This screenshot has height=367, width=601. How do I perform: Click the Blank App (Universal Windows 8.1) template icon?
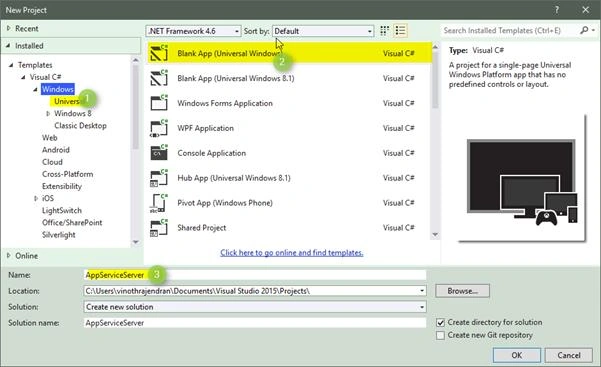coord(159,78)
